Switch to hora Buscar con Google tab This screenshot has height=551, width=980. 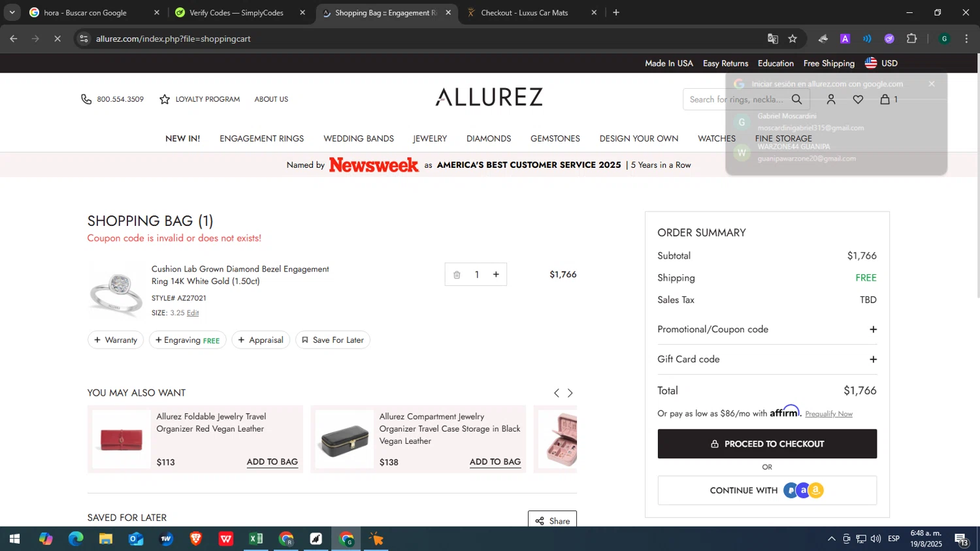click(x=95, y=12)
